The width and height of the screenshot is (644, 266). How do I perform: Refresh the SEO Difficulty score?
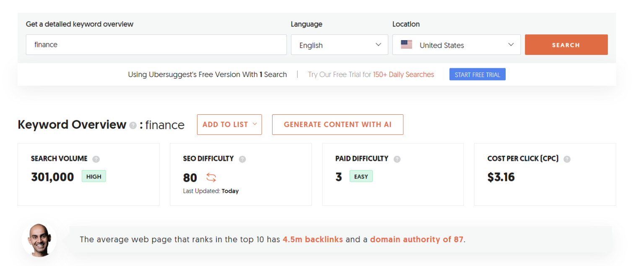(x=211, y=178)
